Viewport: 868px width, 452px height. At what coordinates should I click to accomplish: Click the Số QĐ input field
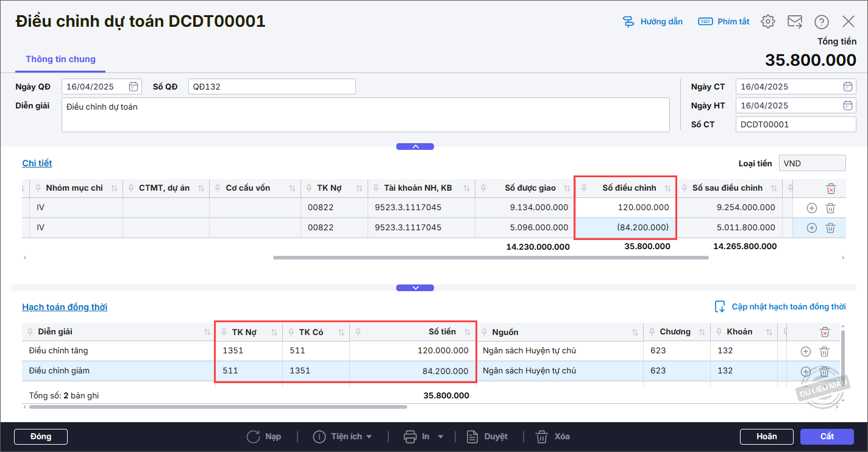[272, 87]
